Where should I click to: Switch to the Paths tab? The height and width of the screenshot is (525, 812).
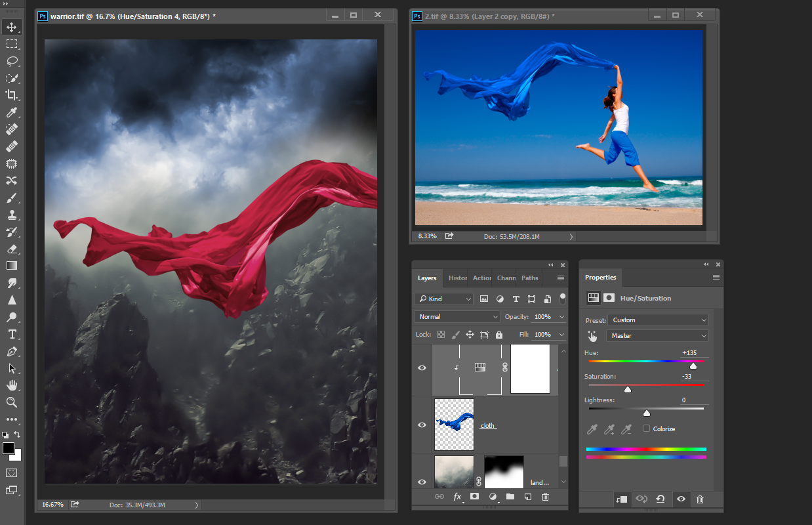(529, 278)
